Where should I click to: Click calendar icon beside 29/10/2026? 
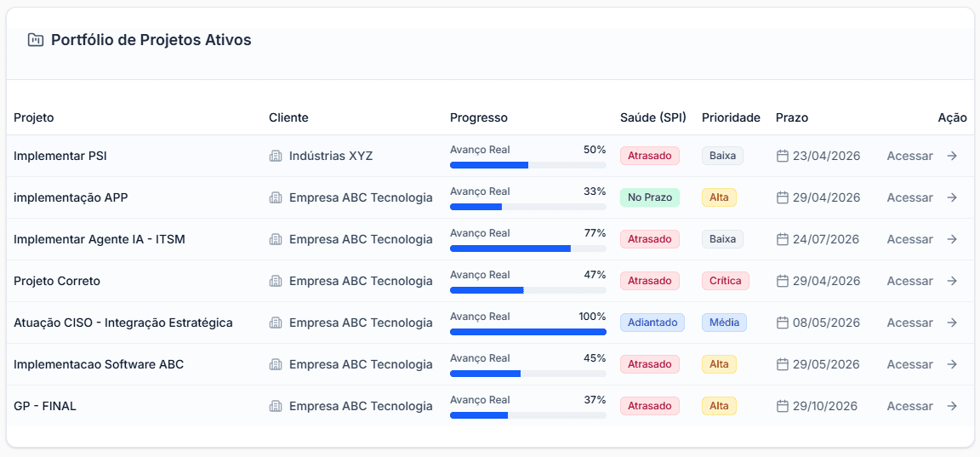pyautogui.click(x=782, y=406)
